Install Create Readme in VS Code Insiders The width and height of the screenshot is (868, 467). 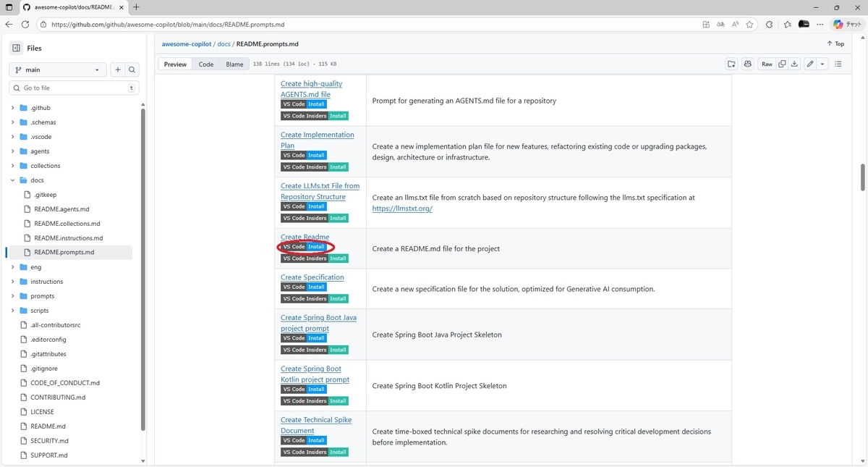[315, 258]
